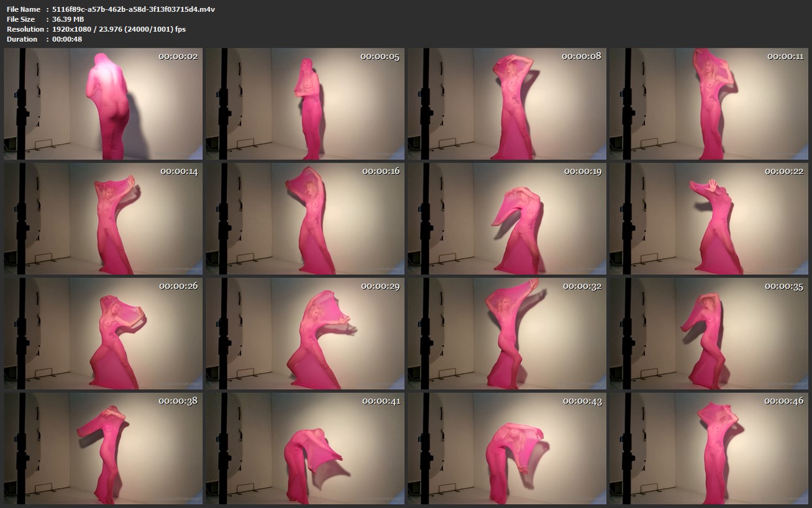The height and width of the screenshot is (508, 812).
Task: Open the frame stamped 00:00:19
Action: (x=507, y=219)
